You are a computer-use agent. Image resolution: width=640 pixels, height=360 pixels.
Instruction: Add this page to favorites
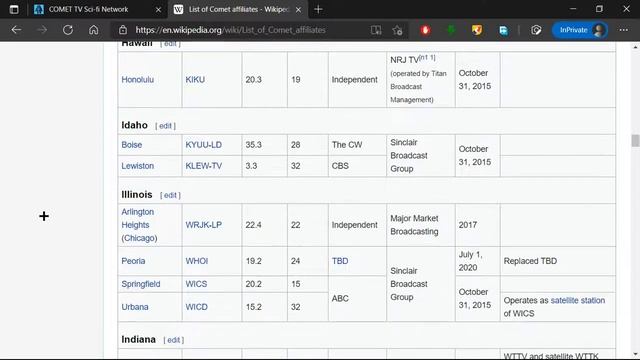point(398,30)
